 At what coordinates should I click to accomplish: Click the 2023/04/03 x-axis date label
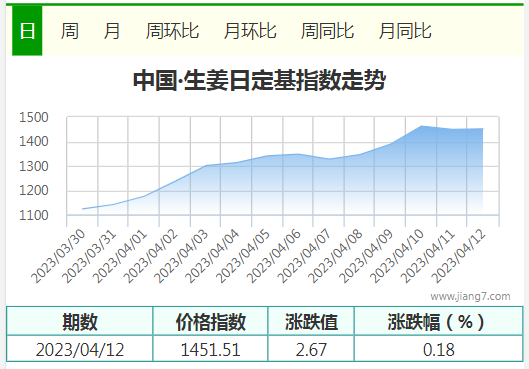pos(182,256)
